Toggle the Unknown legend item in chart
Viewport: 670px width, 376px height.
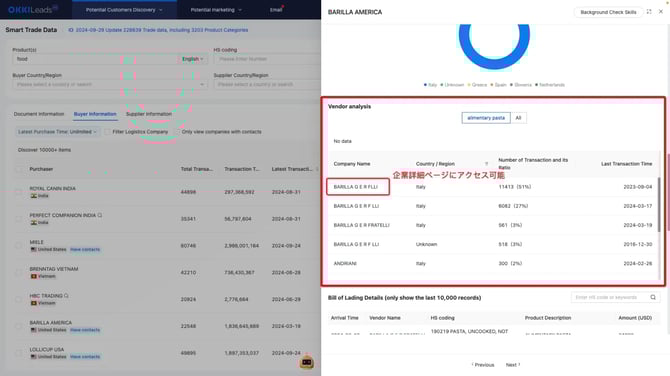[x=452, y=85]
